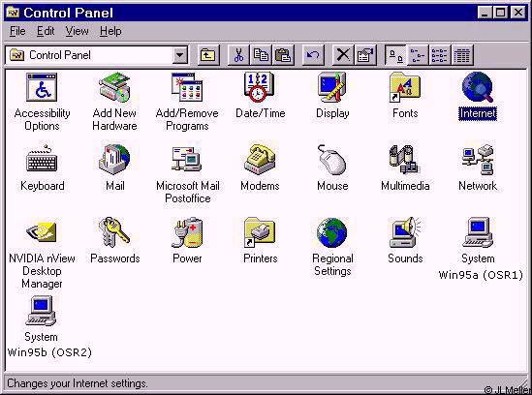Screen dimensions: 532x395
Task: Switch to Small Icons view
Action: [418, 55]
